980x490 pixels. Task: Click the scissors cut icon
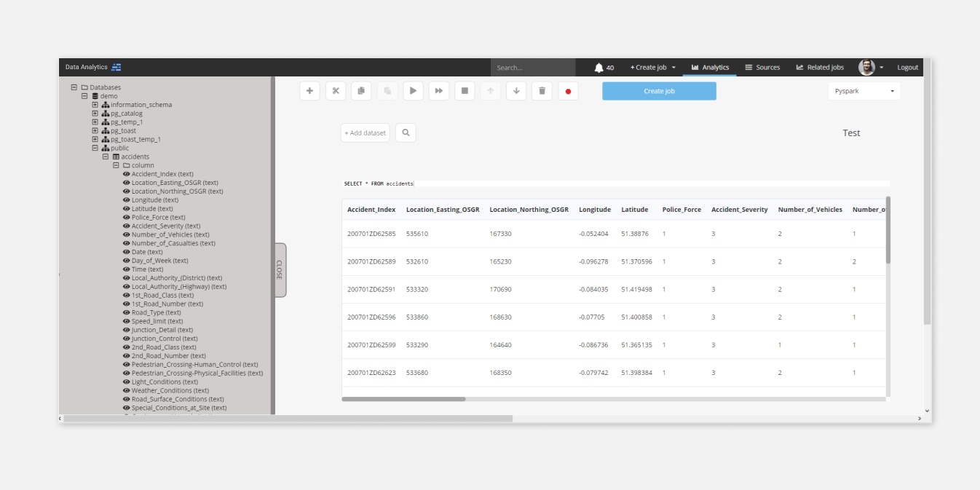click(336, 91)
